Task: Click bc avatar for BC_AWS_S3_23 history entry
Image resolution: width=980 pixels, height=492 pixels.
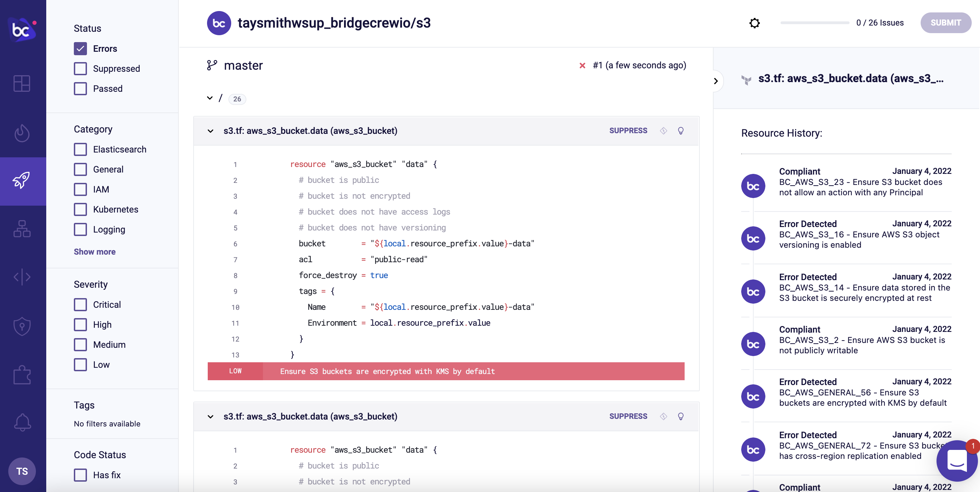Action: point(753,186)
